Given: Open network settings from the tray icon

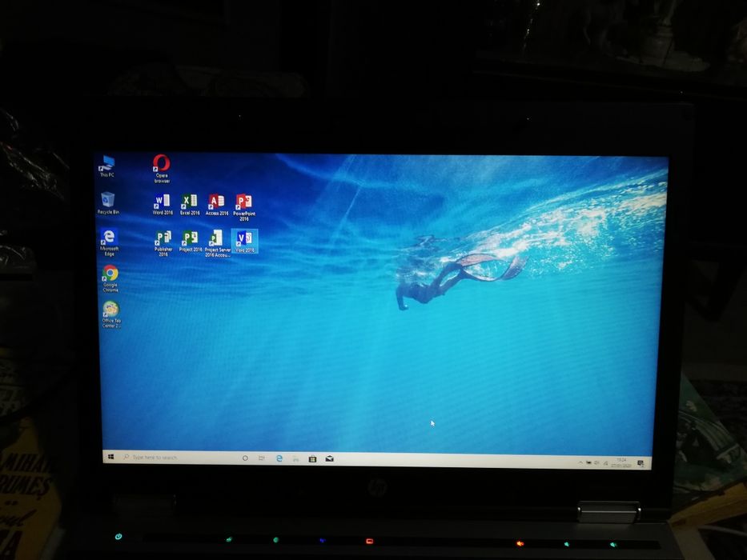Looking at the screenshot, I should point(605,463).
